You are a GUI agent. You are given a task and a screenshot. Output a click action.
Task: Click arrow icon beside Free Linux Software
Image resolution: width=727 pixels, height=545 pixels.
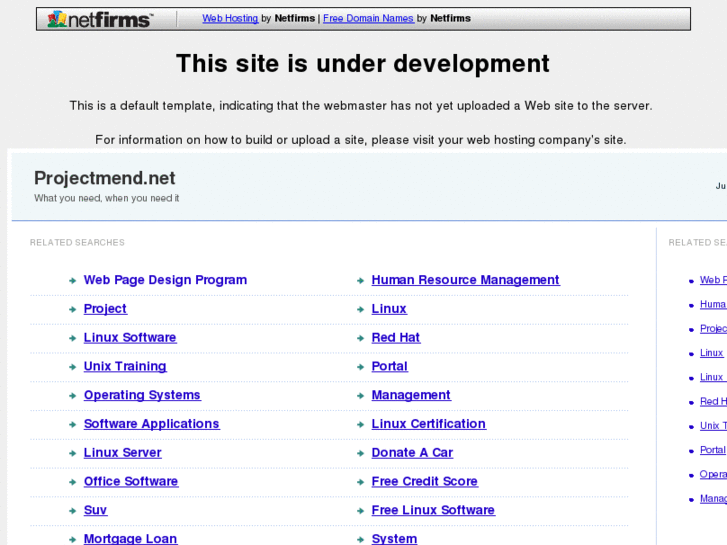pyautogui.click(x=360, y=511)
